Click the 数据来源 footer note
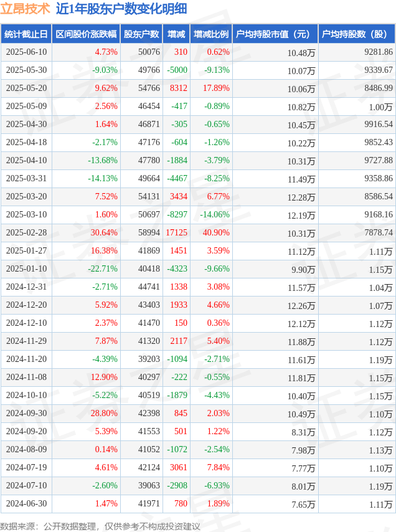The image size is (396, 532). pos(100,526)
